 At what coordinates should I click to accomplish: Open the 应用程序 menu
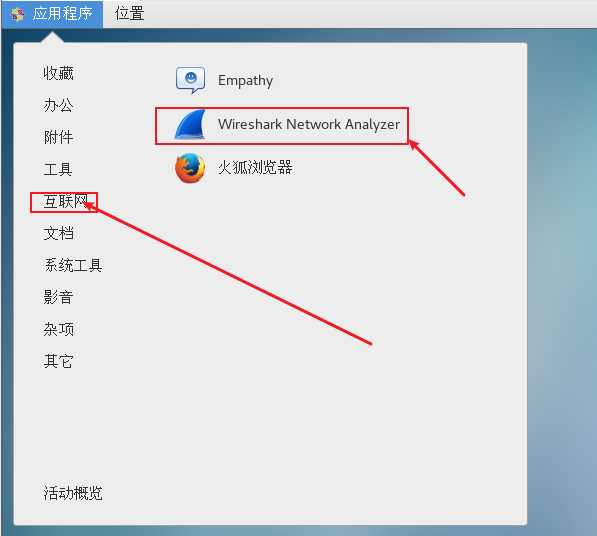coord(52,14)
